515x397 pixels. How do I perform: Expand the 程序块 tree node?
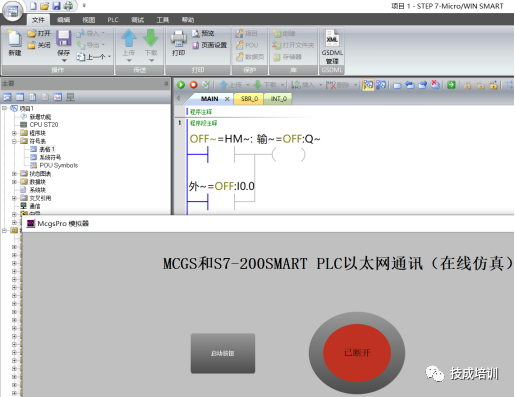14,133
